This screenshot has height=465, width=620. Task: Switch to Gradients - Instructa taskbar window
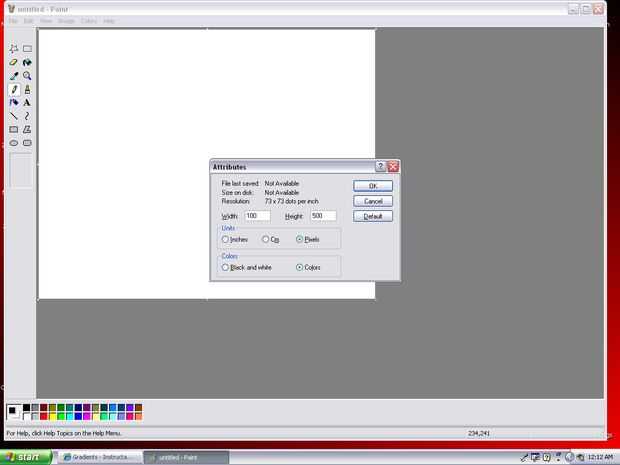click(x=100, y=457)
